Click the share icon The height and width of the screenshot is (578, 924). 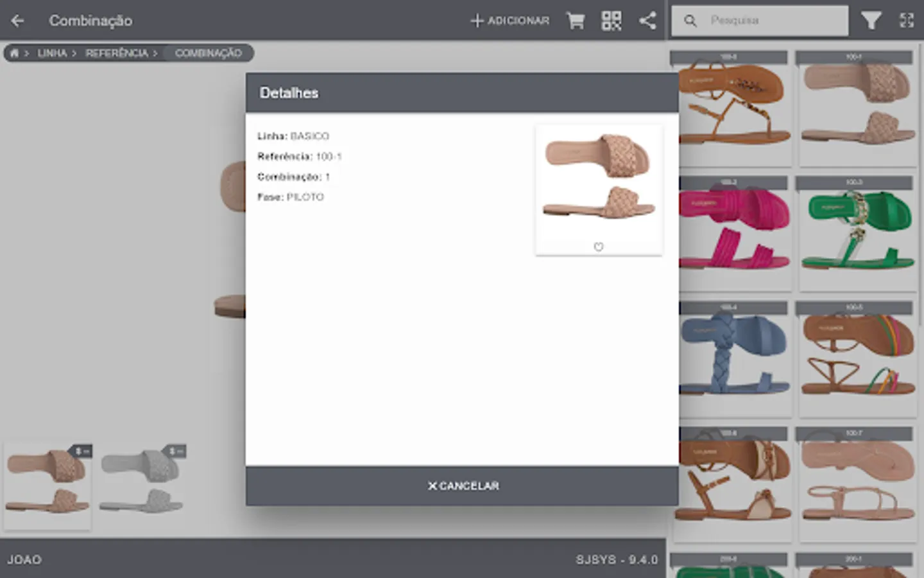coord(647,21)
